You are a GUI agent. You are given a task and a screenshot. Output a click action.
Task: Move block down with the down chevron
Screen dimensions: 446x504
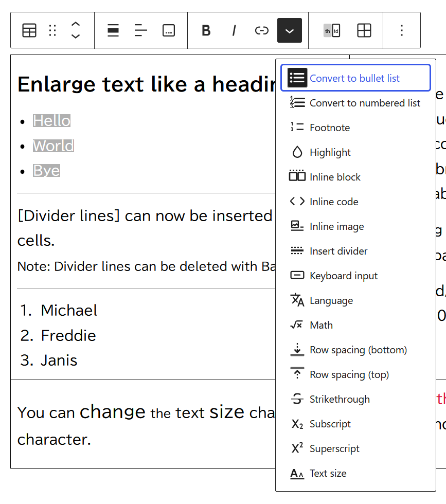coord(76,37)
